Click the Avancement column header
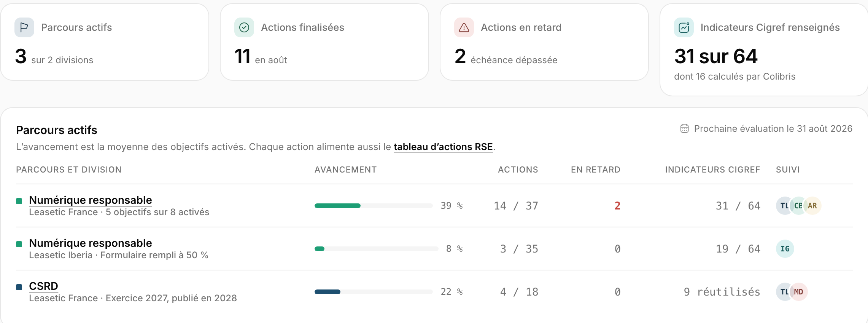Viewport: 868px width, 323px height. point(345,169)
